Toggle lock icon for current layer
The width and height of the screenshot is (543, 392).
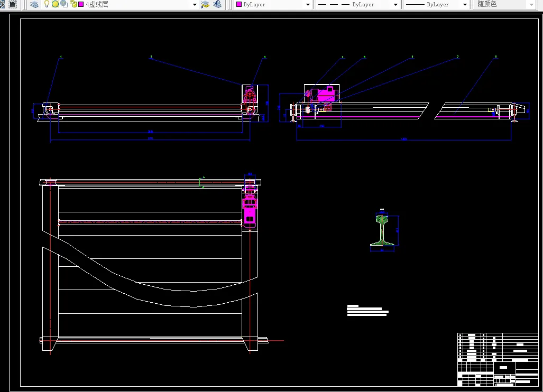pos(73,4)
